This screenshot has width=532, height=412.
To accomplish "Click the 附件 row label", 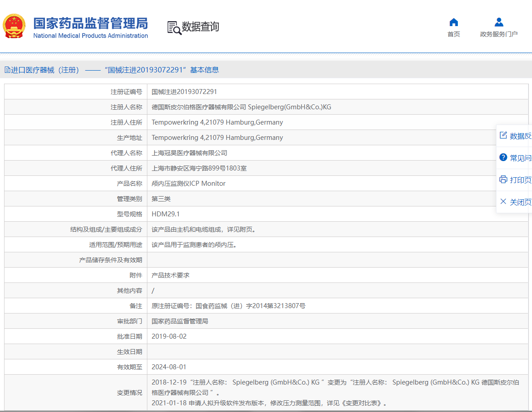I will point(136,275).
